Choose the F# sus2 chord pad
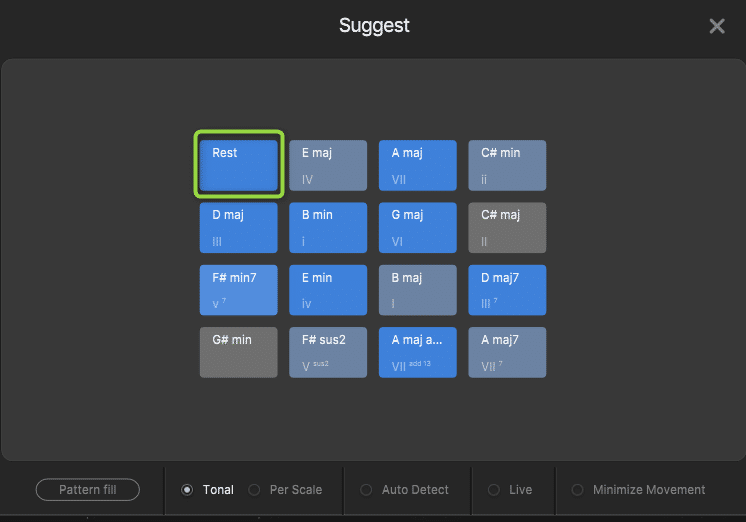746x522 pixels. tap(328, 352)
